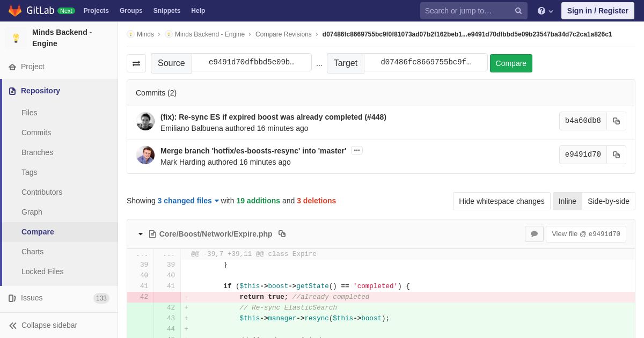Open Merge branch hotfix/es-boosts-resync commit

(253, 151)
